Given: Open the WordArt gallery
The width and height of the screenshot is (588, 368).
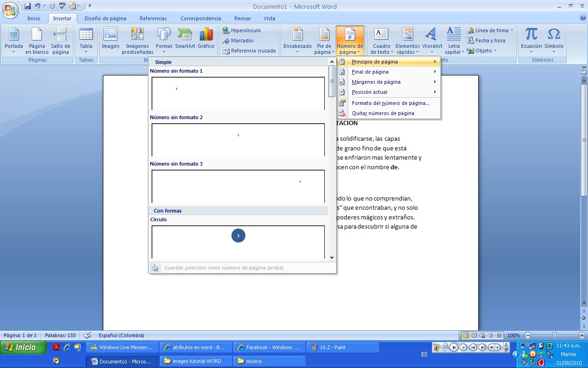Looking at the screenshot, I should click(x=432, y=40).
